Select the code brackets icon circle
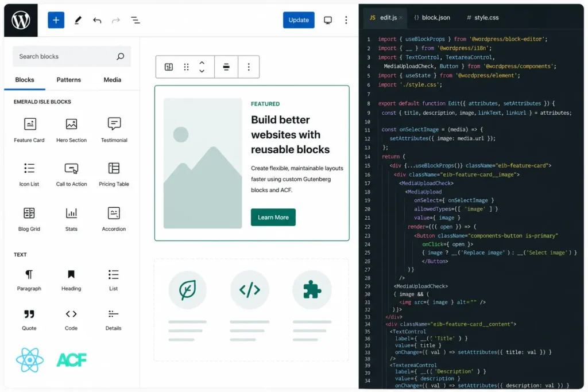Image resolution: width=588 pixels, height=392 pixels. pyautogui.click(x=250, y=290)
